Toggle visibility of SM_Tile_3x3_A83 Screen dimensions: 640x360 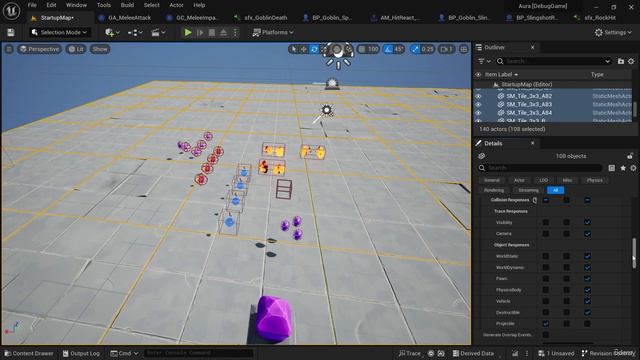pos(478,104)
